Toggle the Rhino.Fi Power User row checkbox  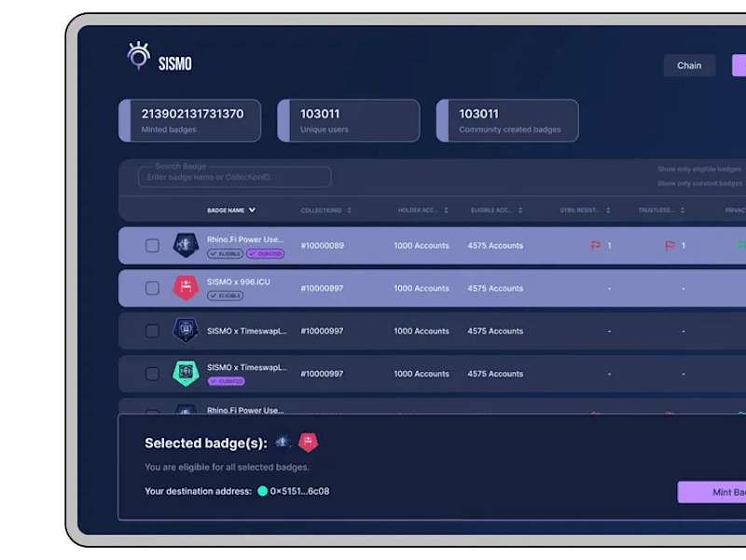152,246
